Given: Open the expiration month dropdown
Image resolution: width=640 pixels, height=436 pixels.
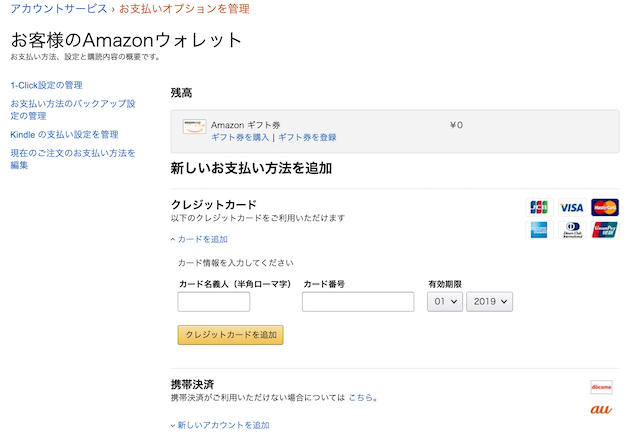Looking at the screenshot, I should click(x=444, y=301).
